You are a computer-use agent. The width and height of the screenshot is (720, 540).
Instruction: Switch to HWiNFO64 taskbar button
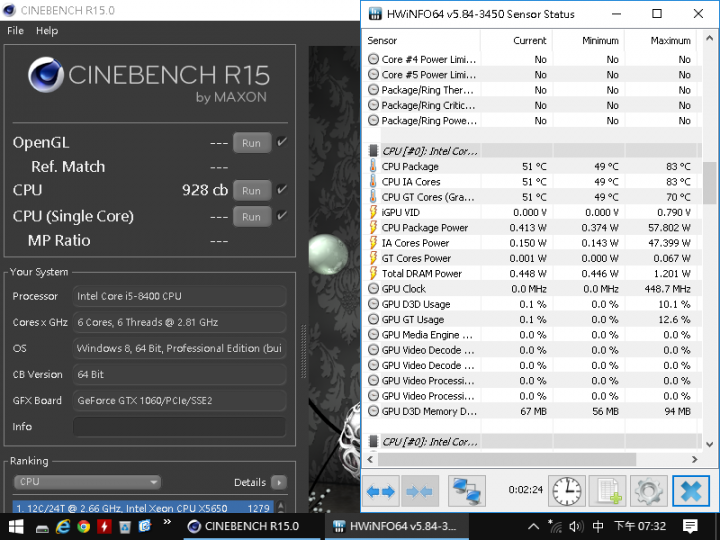click(397, 526)
